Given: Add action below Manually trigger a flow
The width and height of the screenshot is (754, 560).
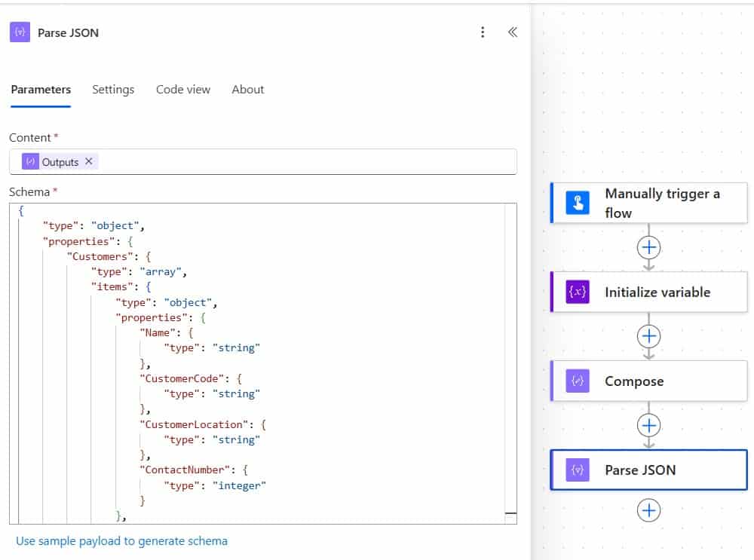Looking at the screenshot, I should tap(648, 247).
